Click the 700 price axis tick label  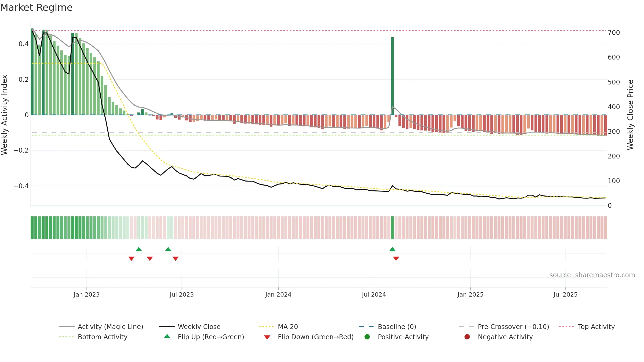click(x=614, y=32)
